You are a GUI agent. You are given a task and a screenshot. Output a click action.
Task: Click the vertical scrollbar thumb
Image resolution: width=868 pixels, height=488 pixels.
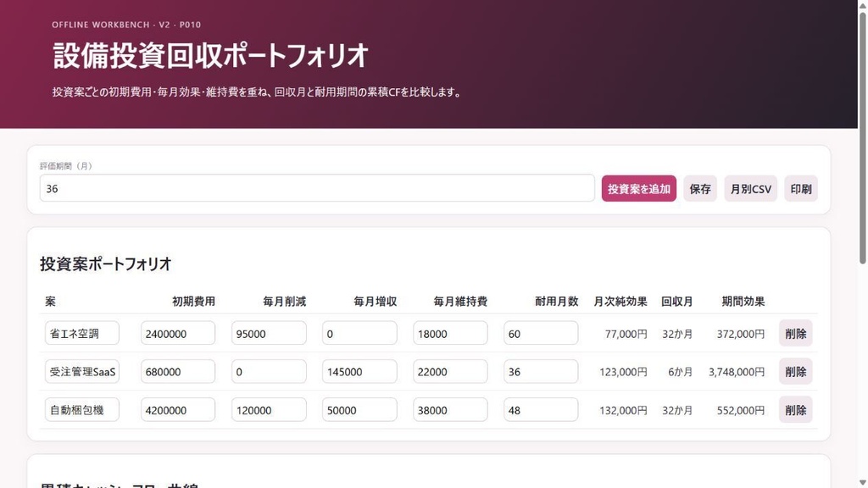tap(862, 137)
